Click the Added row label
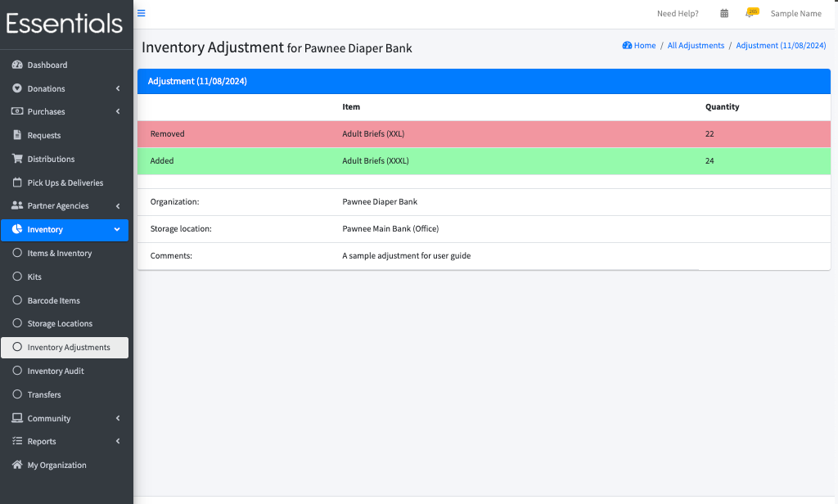Viewport: 838px width, 504px height. [x=162, y=160]
